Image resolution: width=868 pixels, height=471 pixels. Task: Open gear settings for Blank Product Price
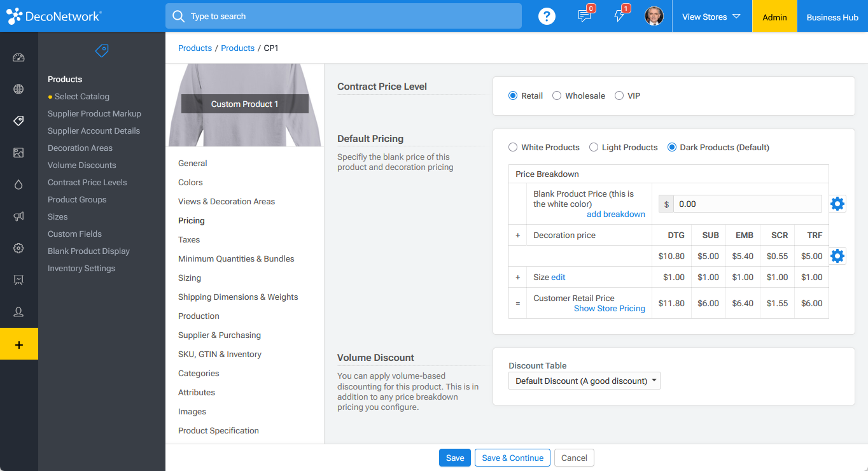click(837, 204)
